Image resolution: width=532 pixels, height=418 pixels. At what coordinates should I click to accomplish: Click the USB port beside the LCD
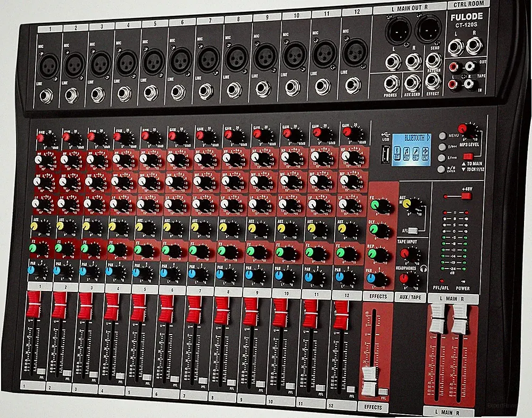click(385, 154)
